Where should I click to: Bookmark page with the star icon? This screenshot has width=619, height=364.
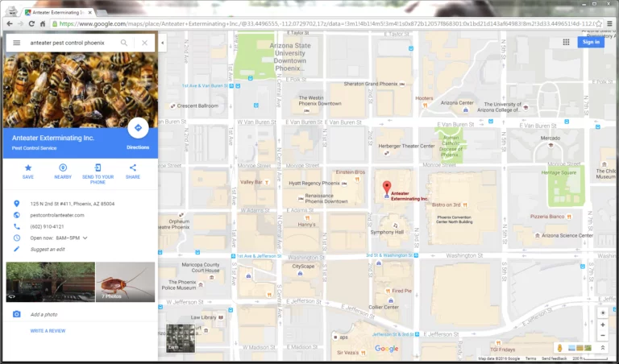(x=599, y=23)
